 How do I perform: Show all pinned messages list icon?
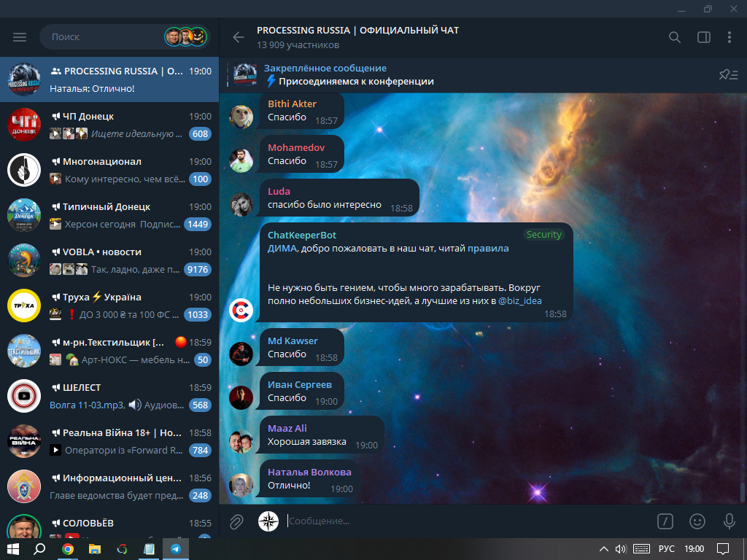729,75
